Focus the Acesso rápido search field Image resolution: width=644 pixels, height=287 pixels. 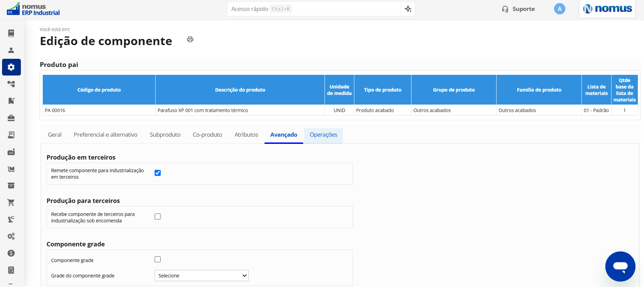tap(314, 9)
